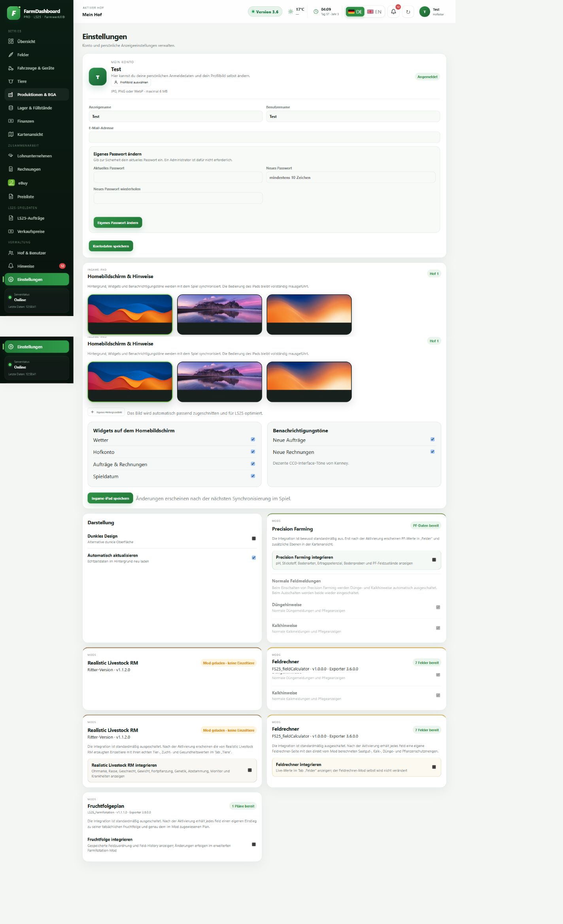Screen dimensions: 563x924
Task: Click the sun weather icon beside 17°C
Action: point(291,12)
